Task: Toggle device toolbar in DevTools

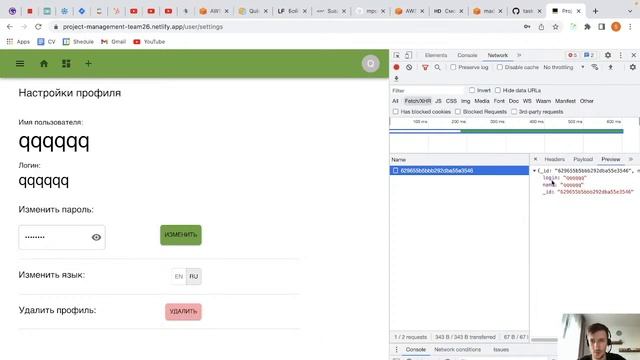Action: (409, 55)
